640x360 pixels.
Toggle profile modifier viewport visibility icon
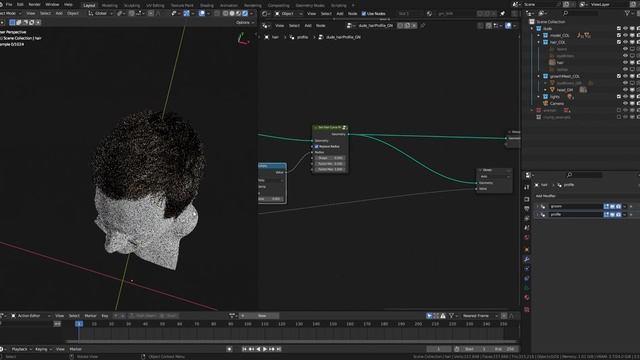(612, 214)
